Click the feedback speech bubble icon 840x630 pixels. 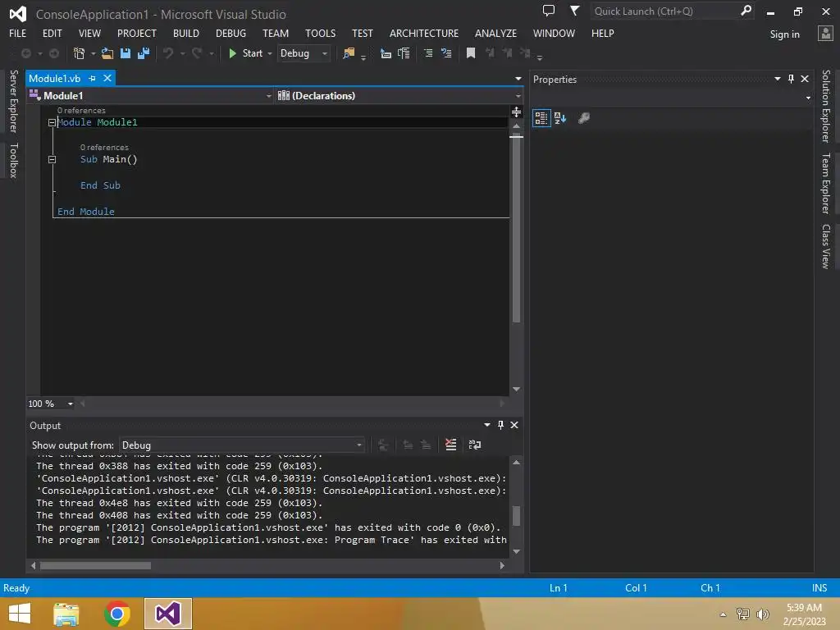pyautogui.click(x=549, y=11)
